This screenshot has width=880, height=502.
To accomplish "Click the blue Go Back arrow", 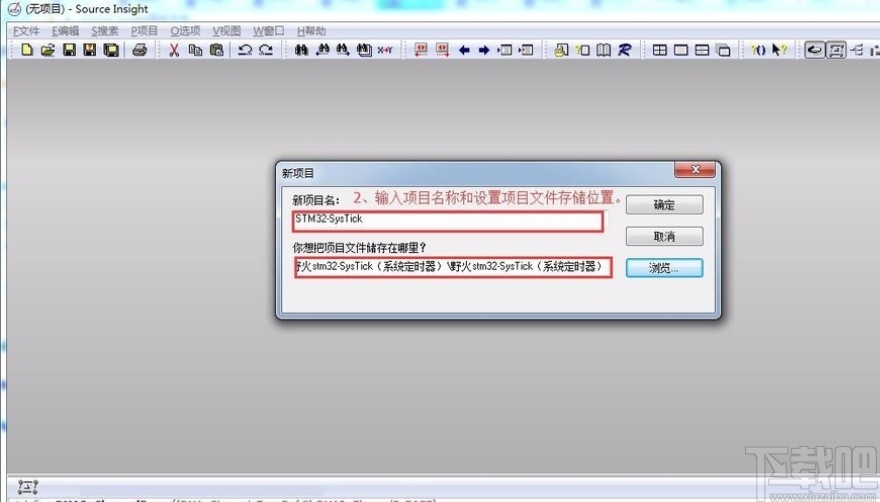I will 464,50.
